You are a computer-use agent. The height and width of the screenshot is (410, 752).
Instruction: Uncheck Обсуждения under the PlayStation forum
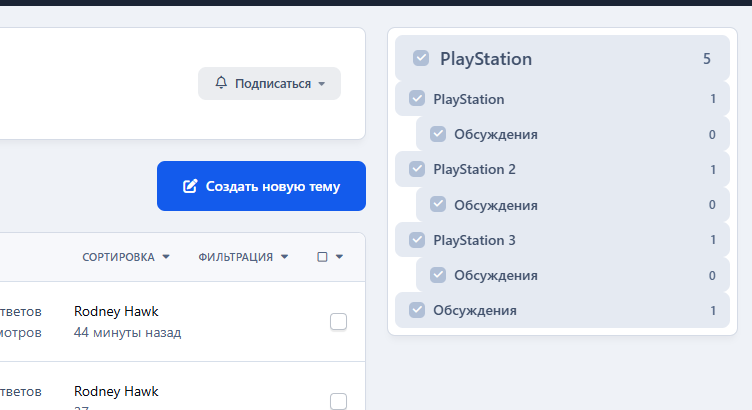pyautogui.click(x=438, y=134)
